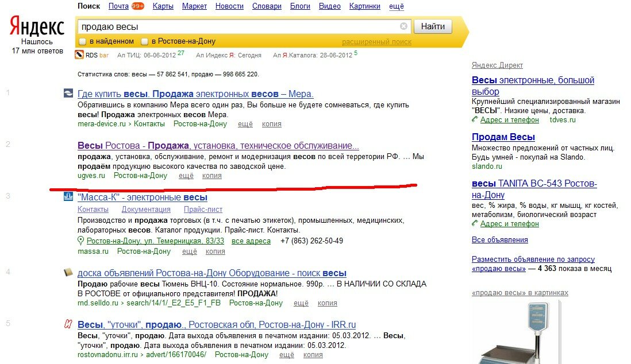Viewport: 631px width, 364px height.
Task: Click the Масса-К result favicon
Action: pos(68,197)
